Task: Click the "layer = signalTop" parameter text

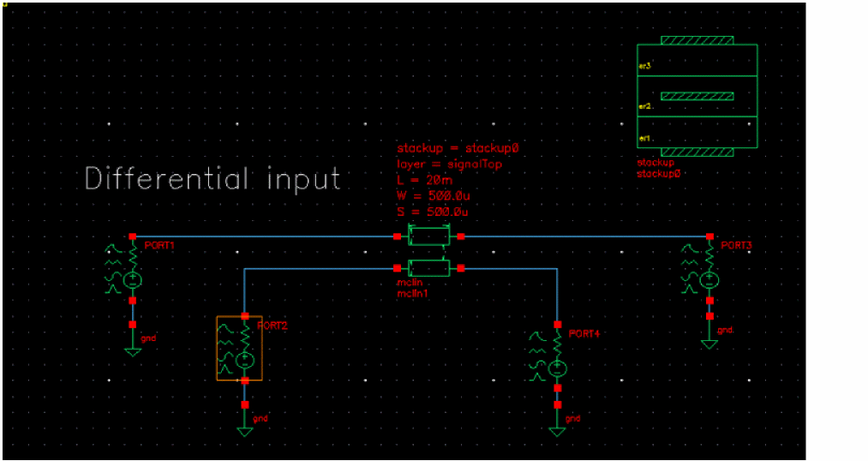Action: pyautogui.click(x=450, y=165)
